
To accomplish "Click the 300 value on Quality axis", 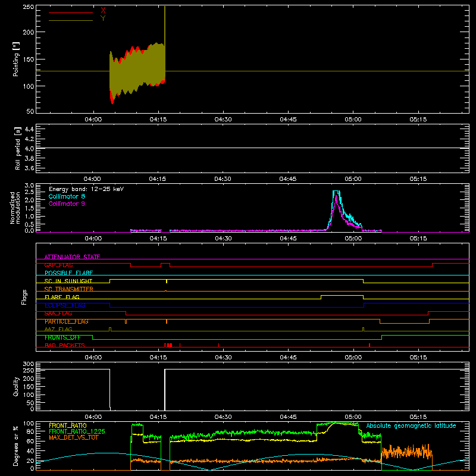I will [28, 364].
